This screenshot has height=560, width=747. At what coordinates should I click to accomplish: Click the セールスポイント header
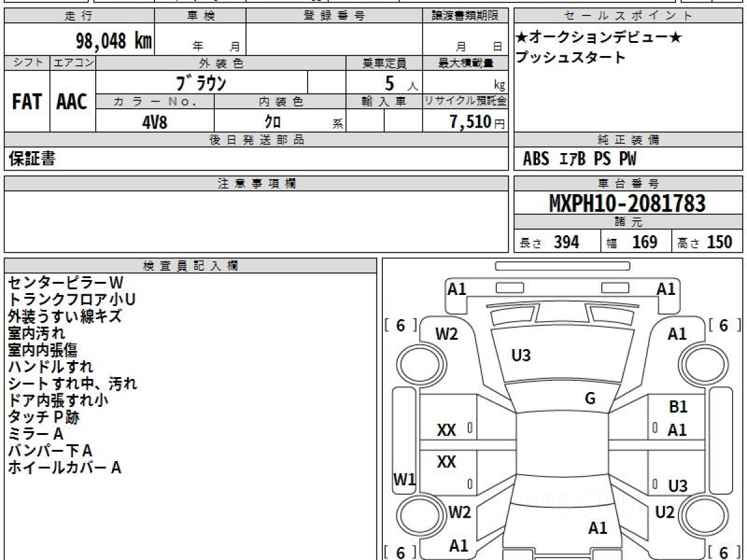tap(629, 16)
